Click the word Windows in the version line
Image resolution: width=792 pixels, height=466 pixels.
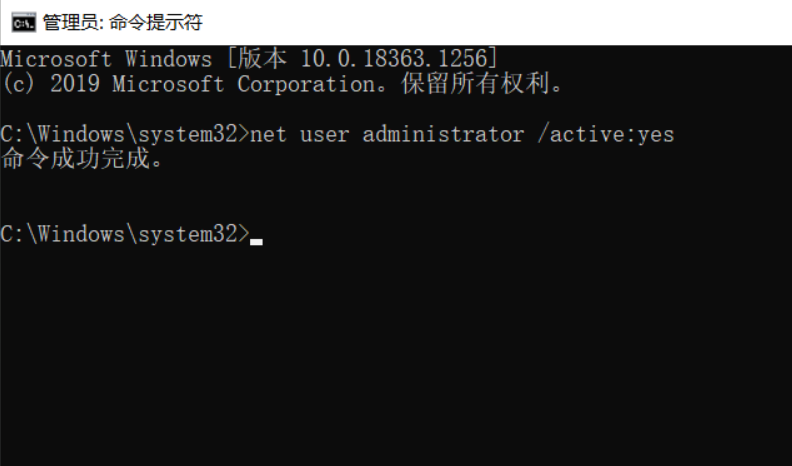(168, 59)
